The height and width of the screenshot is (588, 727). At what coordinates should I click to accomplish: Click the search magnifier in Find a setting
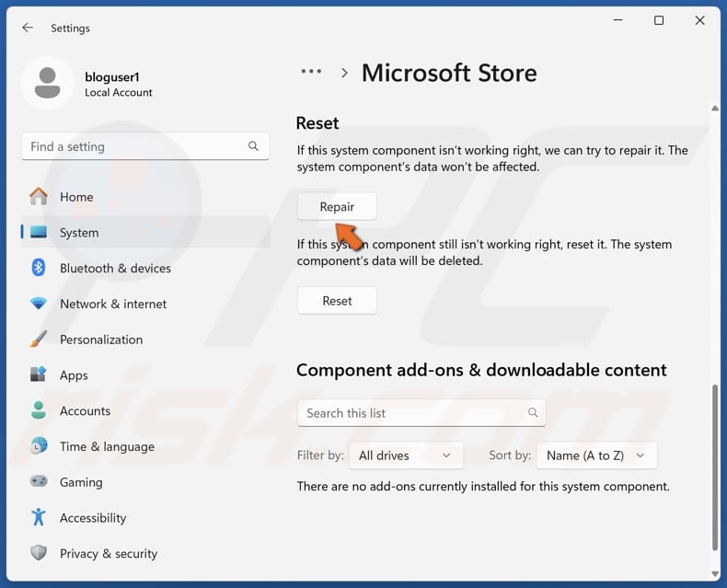[254, 146]
